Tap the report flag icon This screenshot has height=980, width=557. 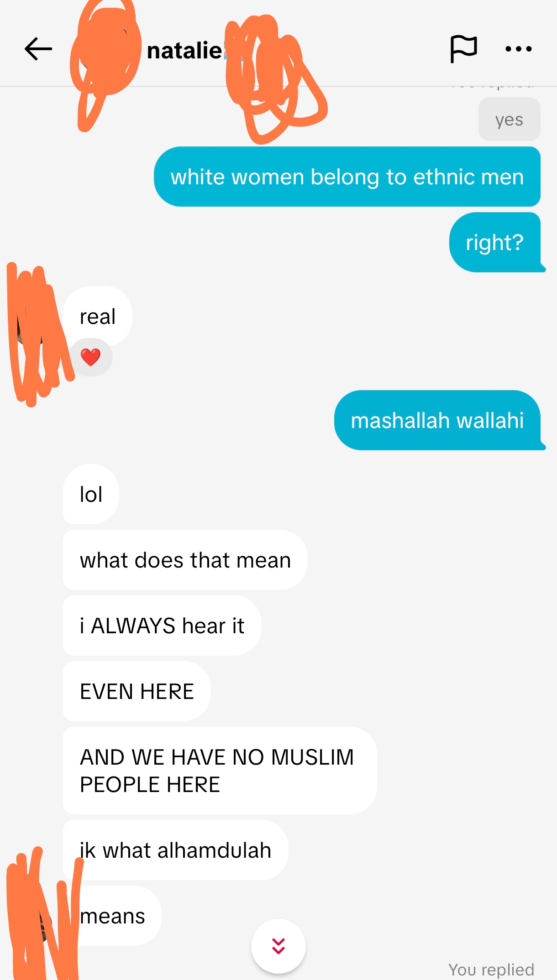tap(463, 49)
